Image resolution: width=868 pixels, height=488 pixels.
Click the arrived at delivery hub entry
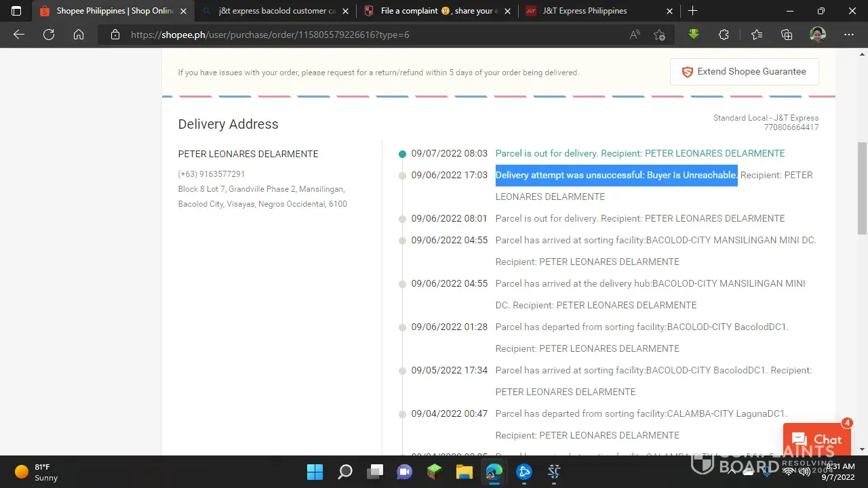click(650, 294)
